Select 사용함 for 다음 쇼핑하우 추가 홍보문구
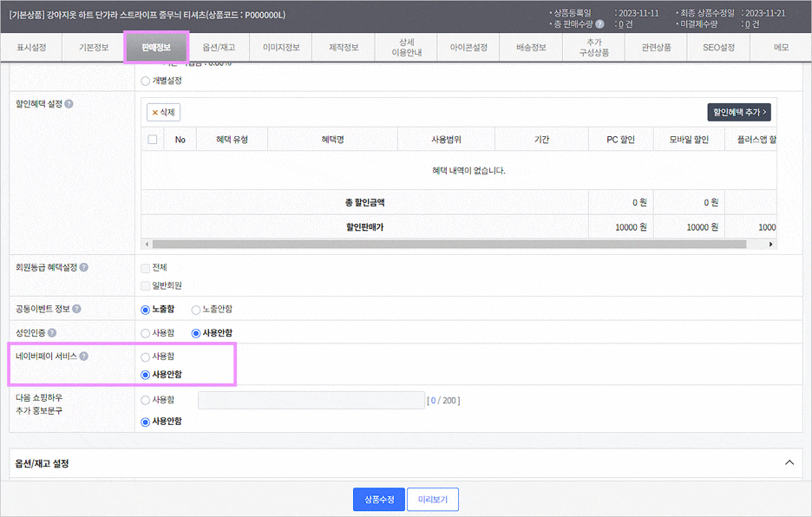 (146, 401)
